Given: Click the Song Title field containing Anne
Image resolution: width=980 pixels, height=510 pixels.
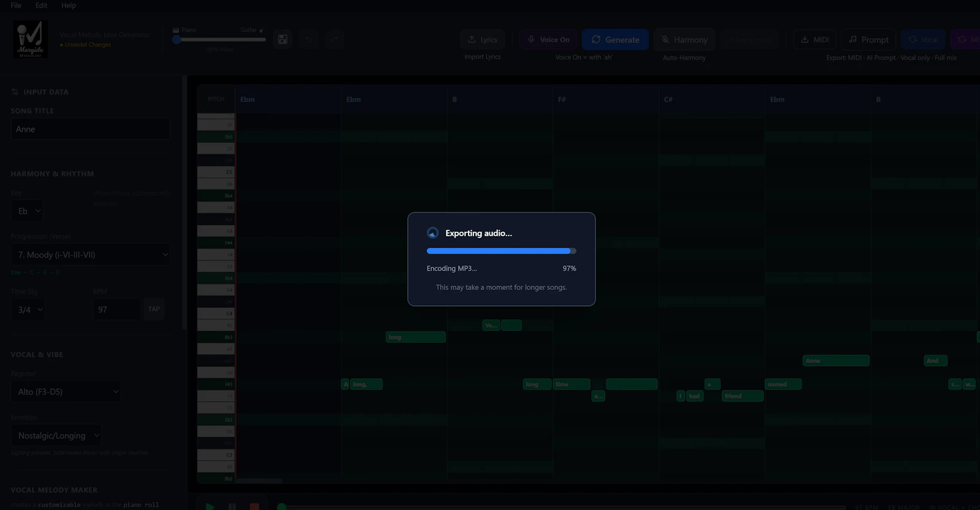Looking at the screenshot, I should [x=91, y=129].
